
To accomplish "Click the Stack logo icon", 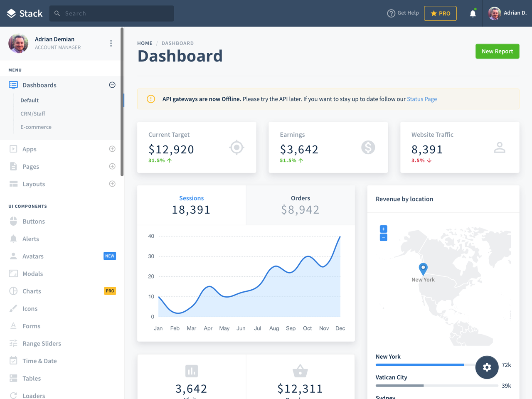I will pos(11,14).
